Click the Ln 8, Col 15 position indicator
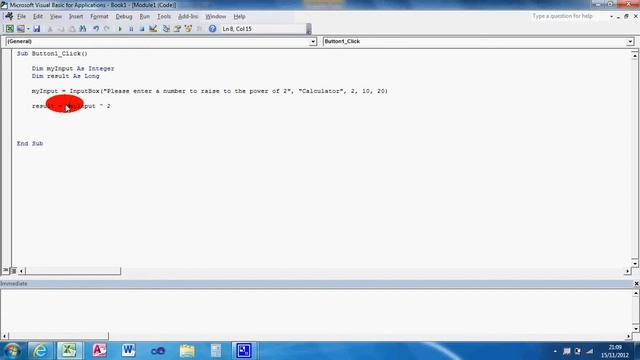This screenshot has width=640, height=360. 237,29
